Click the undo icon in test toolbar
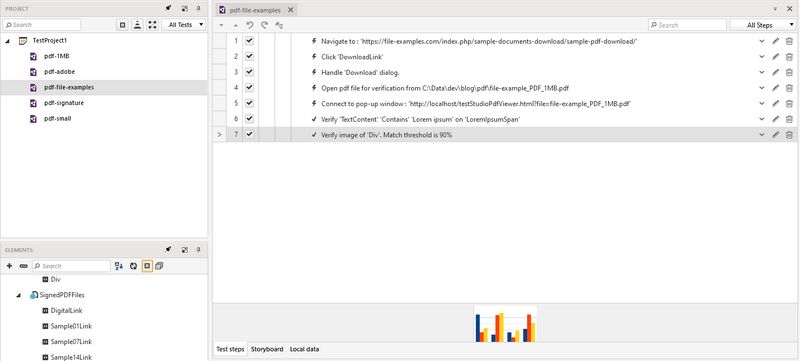Screen dimensions: 800x361 click(x=249, y=25)
